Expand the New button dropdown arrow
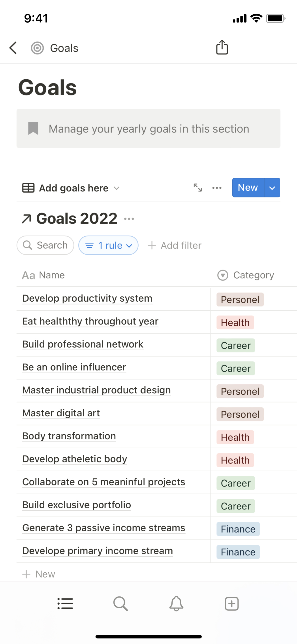 [272, 188]
